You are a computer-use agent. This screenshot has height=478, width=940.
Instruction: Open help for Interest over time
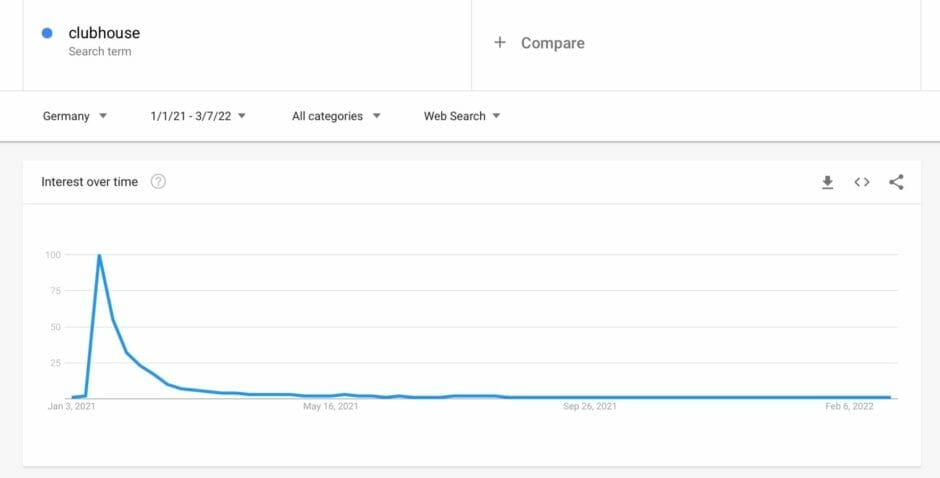click(158, 182)
